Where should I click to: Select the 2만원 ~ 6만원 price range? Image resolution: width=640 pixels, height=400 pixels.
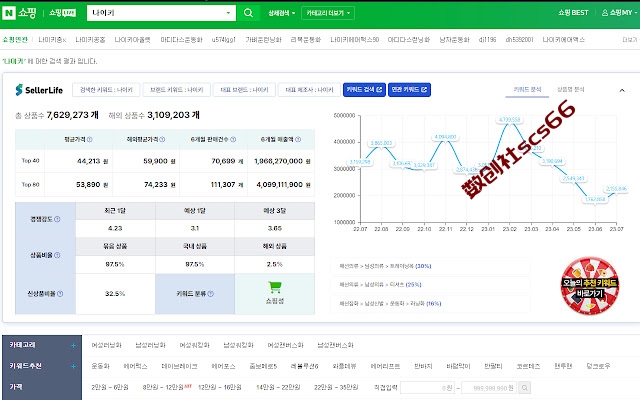click(x=110, y=387)
